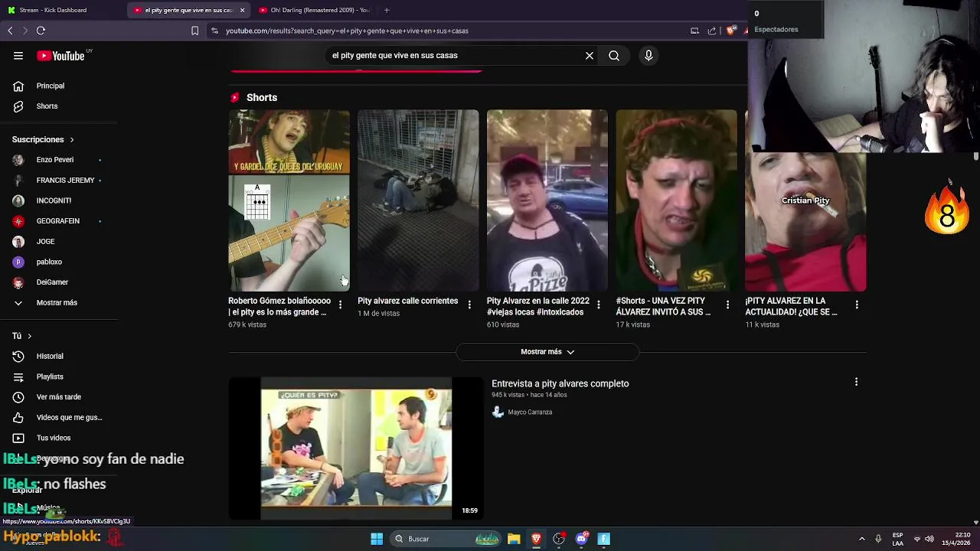The width and height of the screenshot is (980, 551).
Task: Close the el pity gente tab
Action: pyautogui.click(x=243, y=10)
